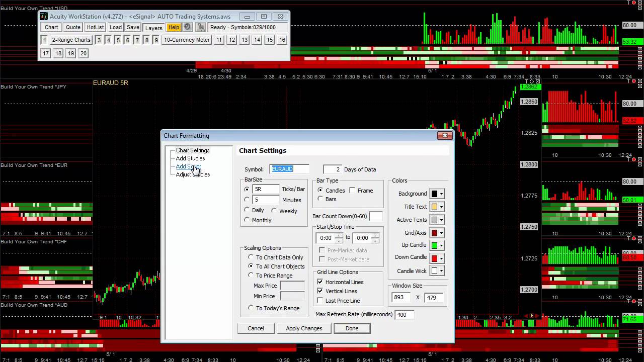Open the Grid/Axis color dropdown
644x362 pixels.
[441, 233]
